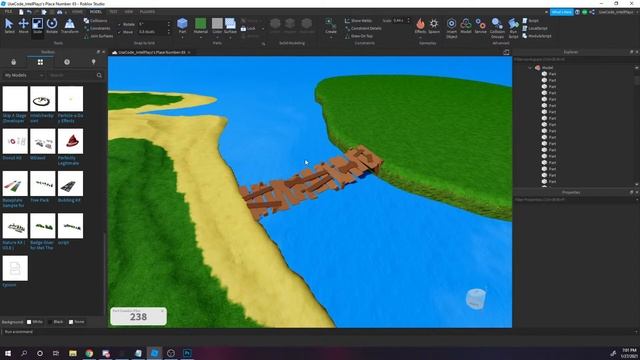Viewport: 640px width, 360px height.
Task: Toggle the Rotate snap checkbox
Action: pyautogui.click(x=119, y=24)
